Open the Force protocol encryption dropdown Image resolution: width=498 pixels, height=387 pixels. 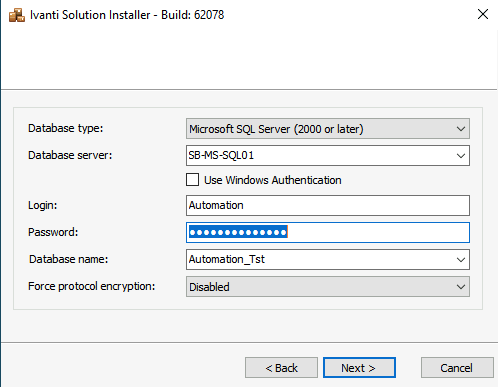(x=328, y=287)
